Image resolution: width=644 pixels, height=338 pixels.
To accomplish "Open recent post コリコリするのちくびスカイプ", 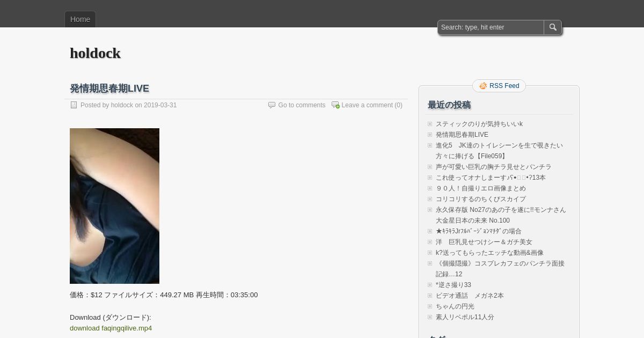I will click(x=481, y=199).
